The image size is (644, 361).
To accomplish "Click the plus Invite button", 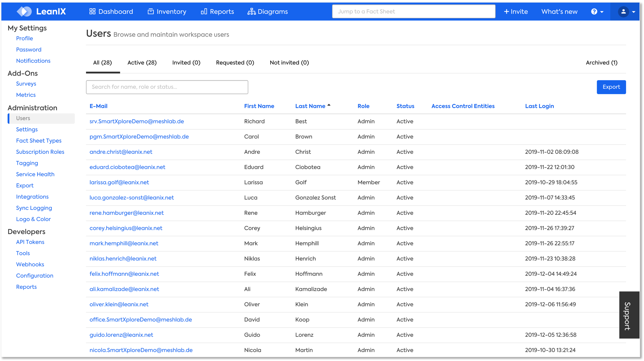I will (515, 11).
